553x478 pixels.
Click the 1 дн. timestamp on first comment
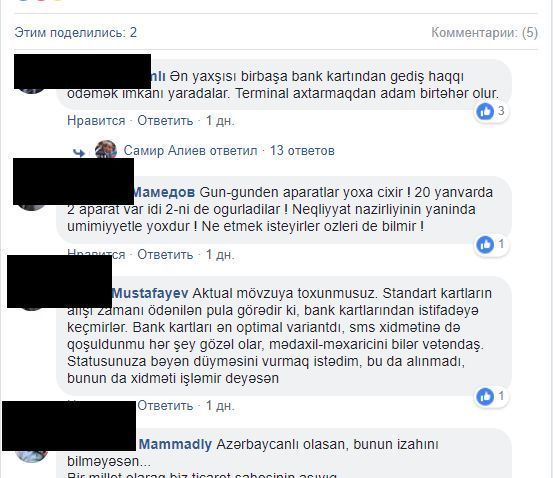pyautogui.click(x=220, y=121)
